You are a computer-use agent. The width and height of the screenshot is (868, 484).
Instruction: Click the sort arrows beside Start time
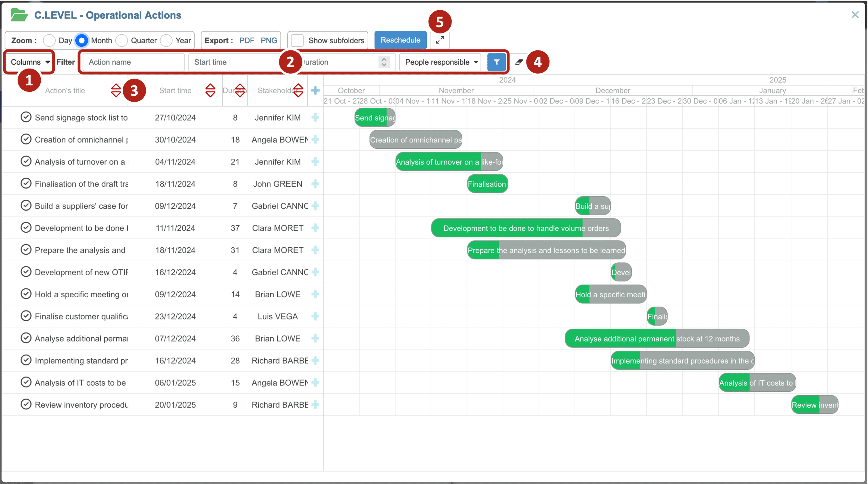tap(210, 91)
